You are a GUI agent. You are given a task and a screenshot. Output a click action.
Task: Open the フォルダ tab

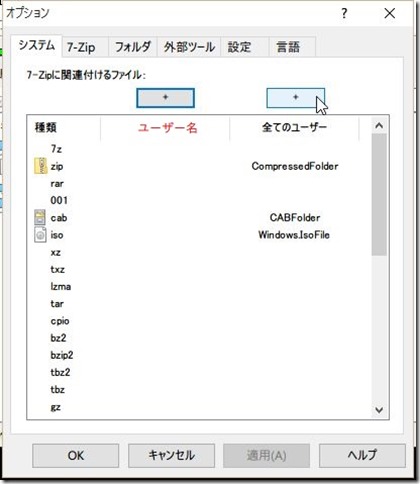click(133, 47)
